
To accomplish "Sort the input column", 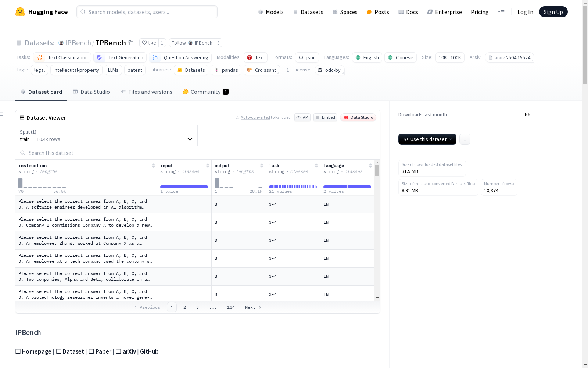I will tap(208, 166).
